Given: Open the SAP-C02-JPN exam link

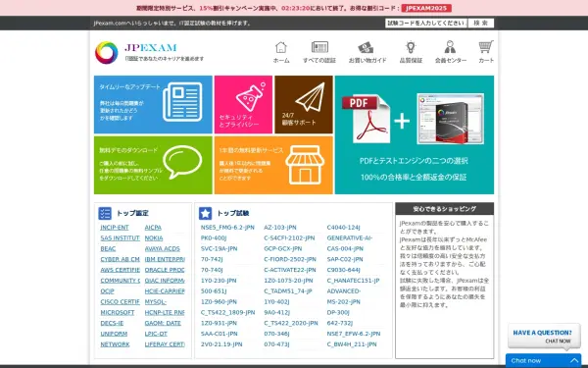Looking at the screenshot, I should tap(345, 259).
